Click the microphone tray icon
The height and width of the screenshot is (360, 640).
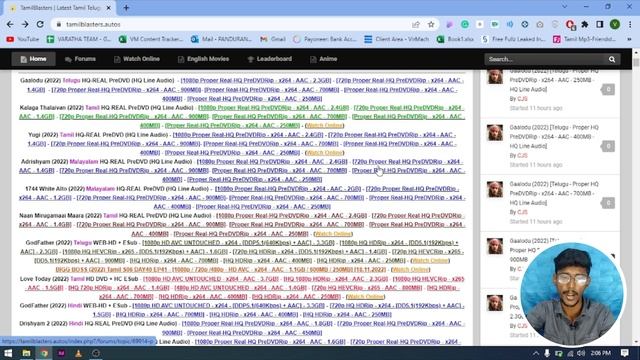click(547, 353)
